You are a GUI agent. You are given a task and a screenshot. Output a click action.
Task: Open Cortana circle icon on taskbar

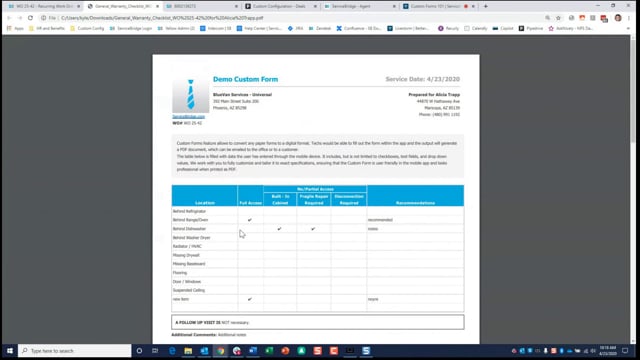pyautogui.click(x=139, y=351)
